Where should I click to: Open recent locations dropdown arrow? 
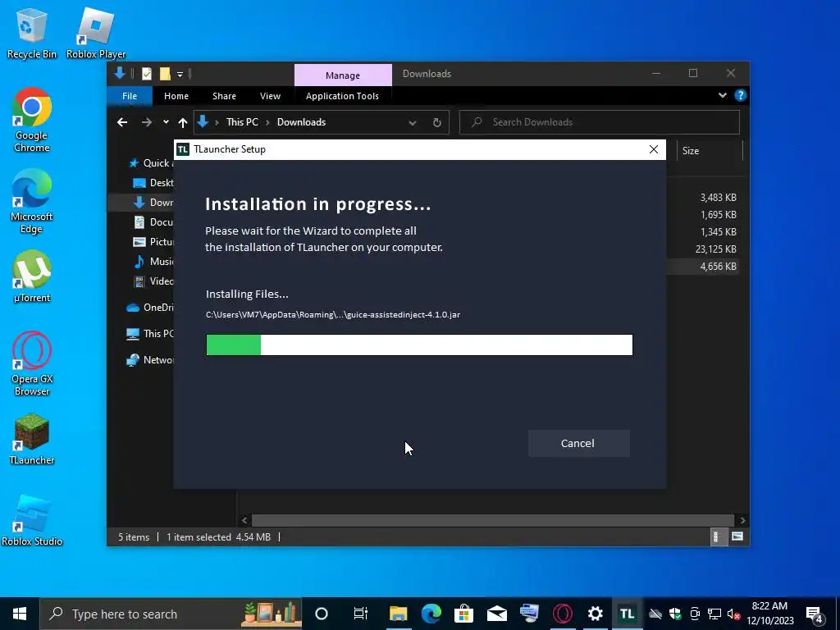click(x=166, y=122)
